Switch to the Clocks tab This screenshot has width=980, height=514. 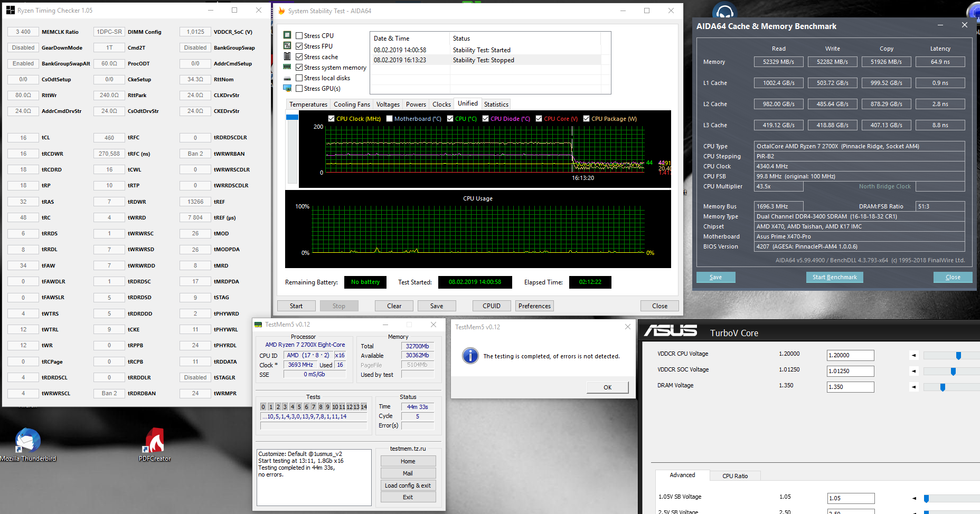click(x=441, y=104)
